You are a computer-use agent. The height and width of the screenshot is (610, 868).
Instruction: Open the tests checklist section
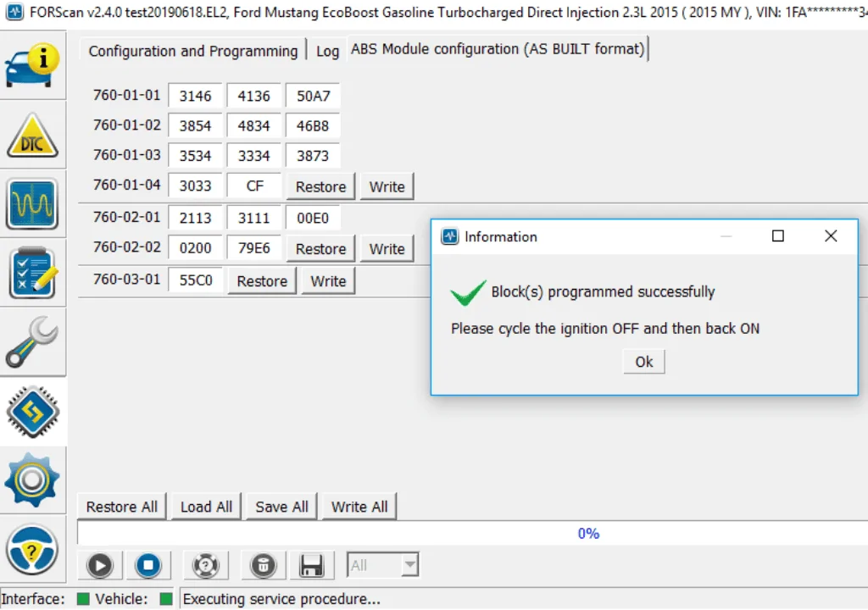32,274
